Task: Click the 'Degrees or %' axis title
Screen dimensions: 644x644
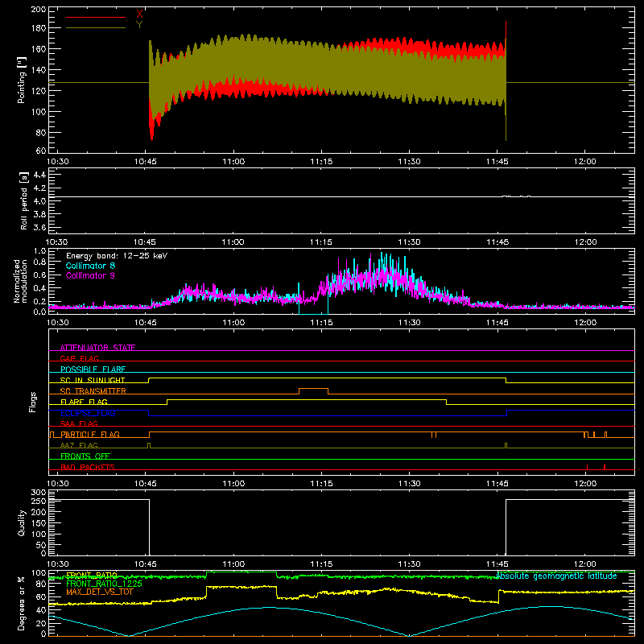Action: click(22, 603)
